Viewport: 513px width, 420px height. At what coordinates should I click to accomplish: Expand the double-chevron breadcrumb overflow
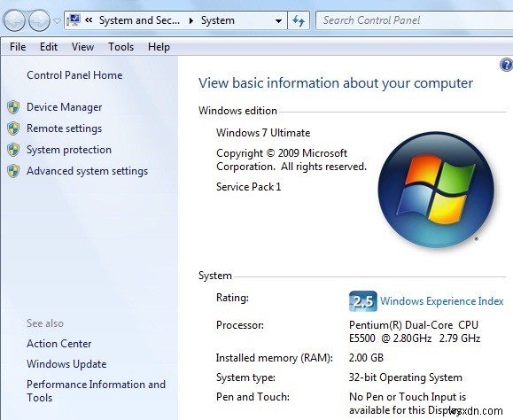coord(89,20)
